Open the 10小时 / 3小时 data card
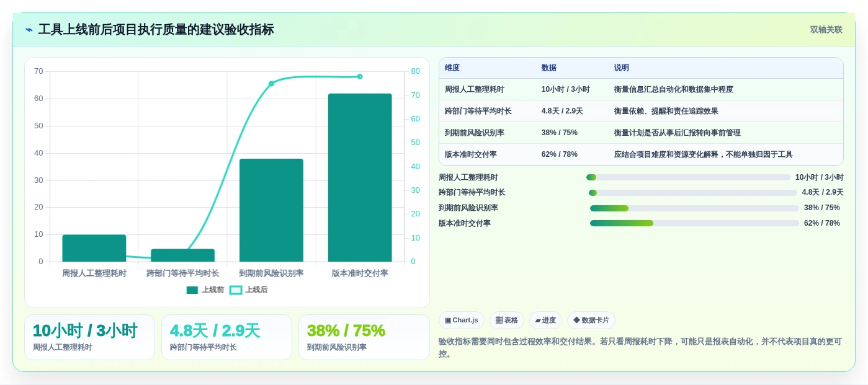This screenshot has height=385, width=868. [x=89, y=337]
